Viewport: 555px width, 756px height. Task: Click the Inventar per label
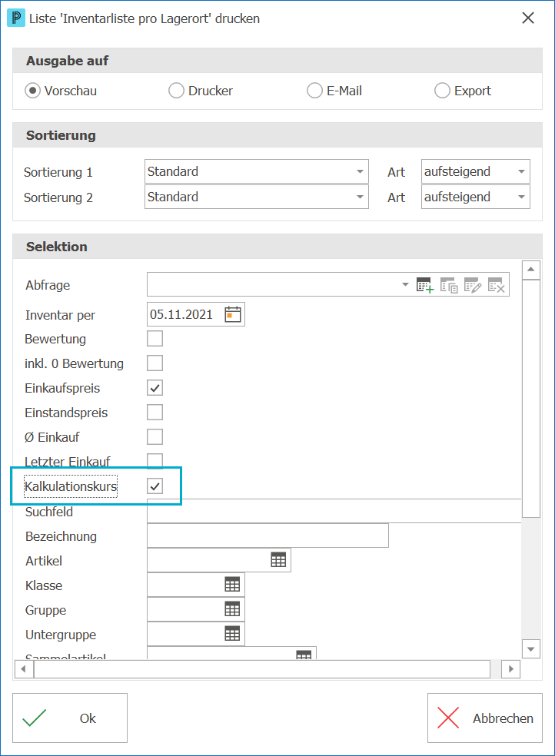coord(60,315)
